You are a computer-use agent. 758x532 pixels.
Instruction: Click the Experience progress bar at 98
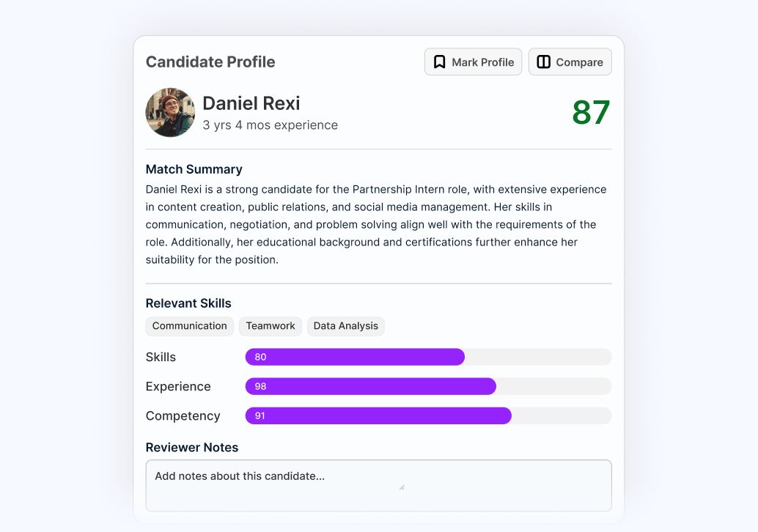[428, 387]
